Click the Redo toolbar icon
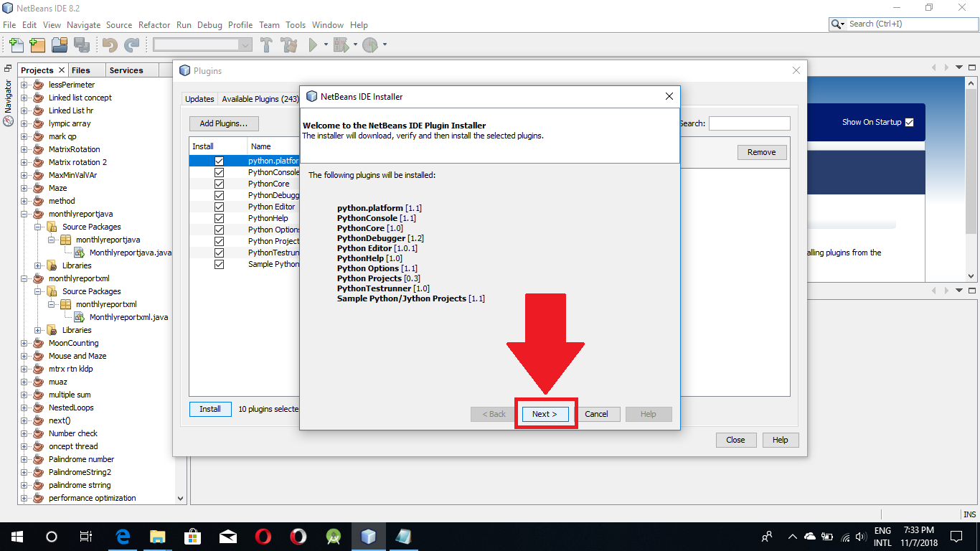This screenshot has height=551, width=980. 132,45
